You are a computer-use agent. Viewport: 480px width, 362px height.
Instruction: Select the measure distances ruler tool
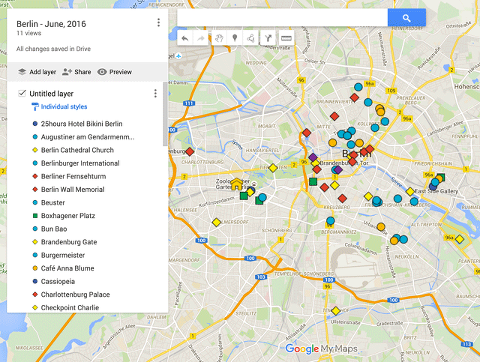click(x=286, y=38)
